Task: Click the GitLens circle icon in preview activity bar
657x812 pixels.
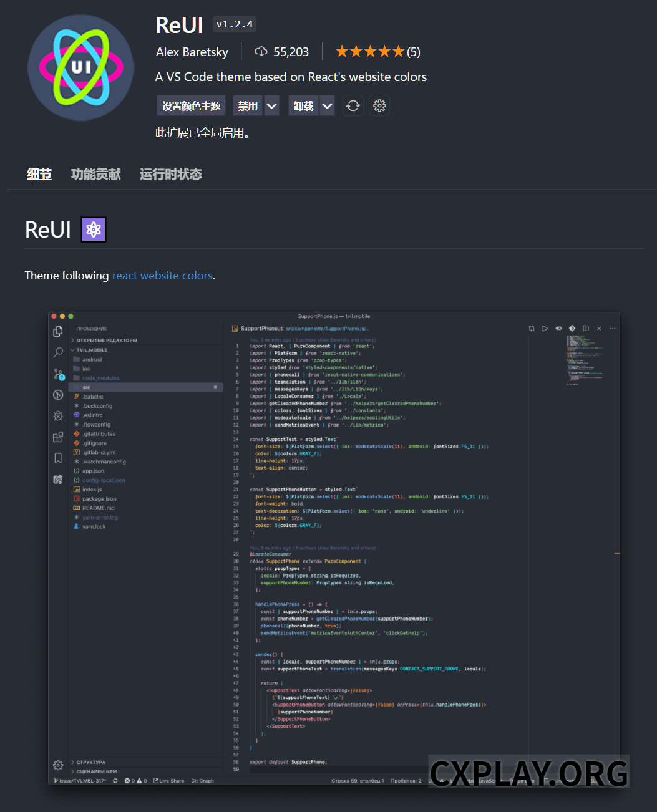Action: click(58, 395)
